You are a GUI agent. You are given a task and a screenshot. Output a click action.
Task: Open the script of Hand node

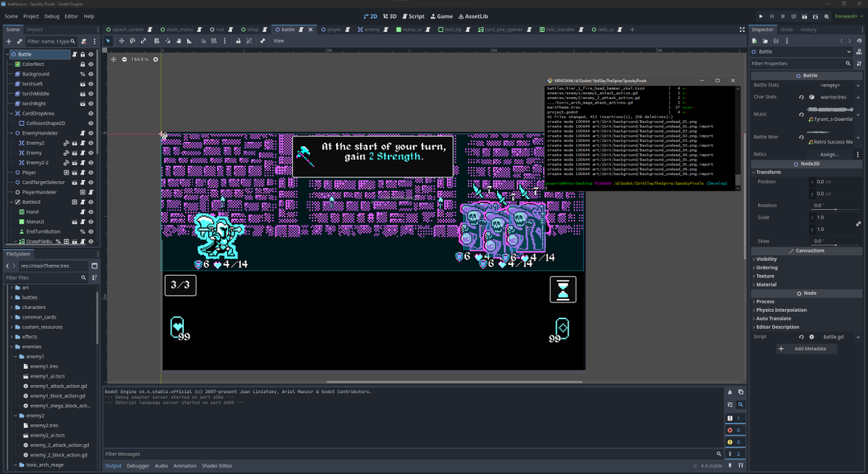click(x=83, y=211)
